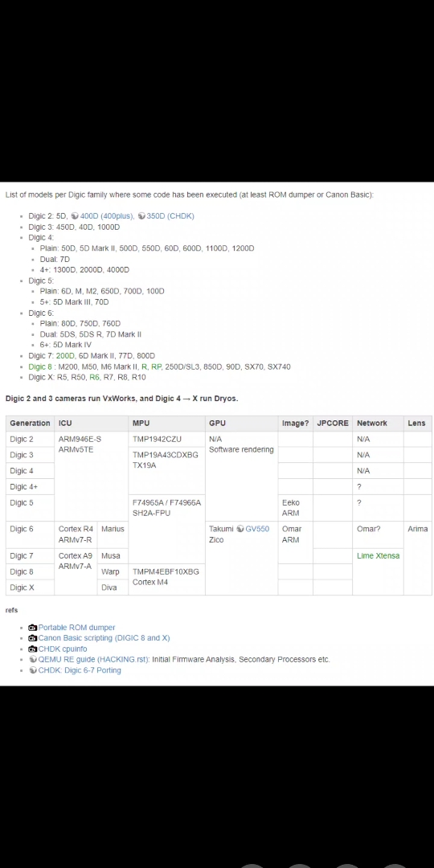This screenshot has width=434, height=868.
Task: Click the globe icon before 400D (400plus)
Action: pyautogui.click(x=75, y=216)
